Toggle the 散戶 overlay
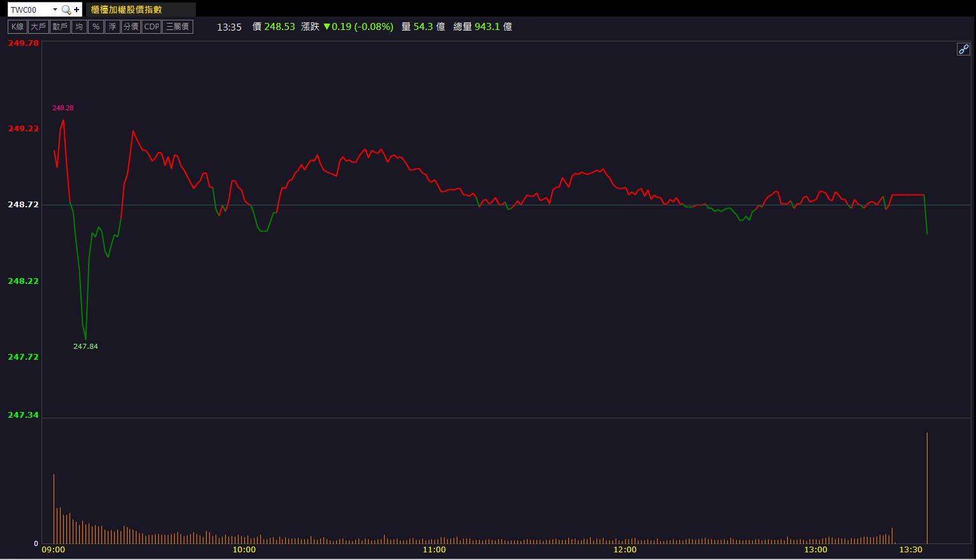The width and height of the screenshot is (976, 560). pyautogui.click(x=60, y=27)
